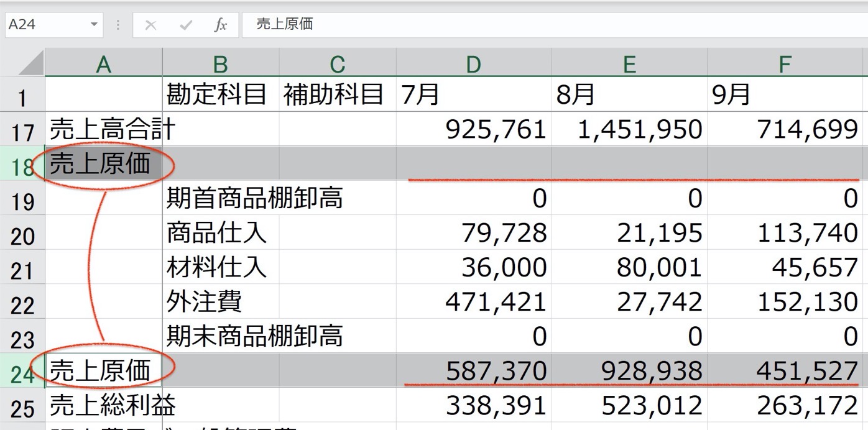The width and height of the screenshot is (868, 430).
Task: Open the Name Box dropdown arrow
Action: pyautogui.click(x=94, y=25)
